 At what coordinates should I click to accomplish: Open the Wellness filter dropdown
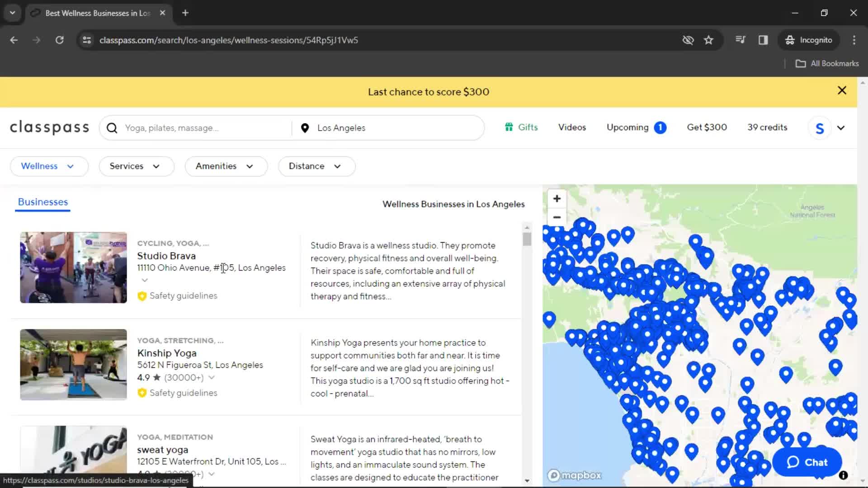pyautogui.click(x=49, y=166)
